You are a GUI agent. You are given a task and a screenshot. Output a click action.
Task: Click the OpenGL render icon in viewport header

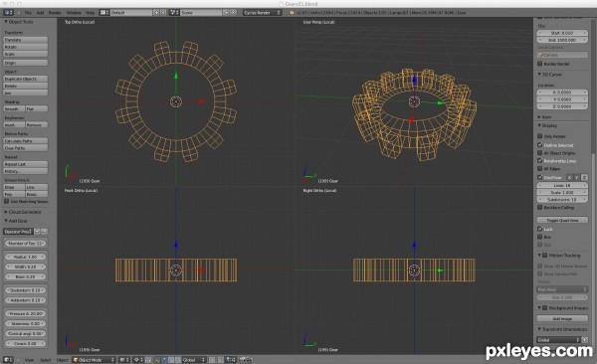point(243,360)
